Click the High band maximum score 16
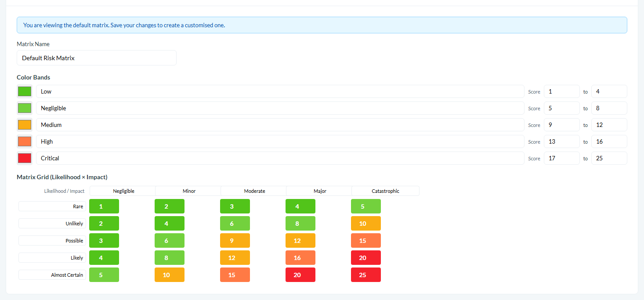 click(x=609, y=141)
